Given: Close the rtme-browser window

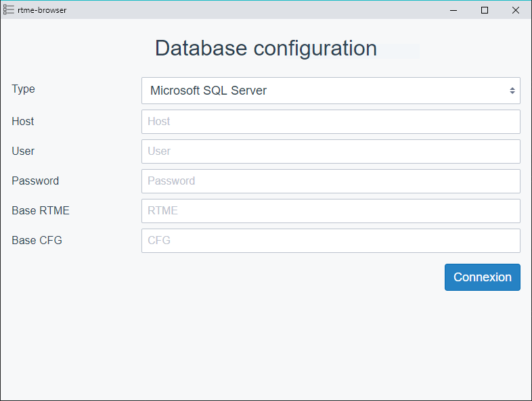Looking at the screenshot, I should tap(515, 10).
